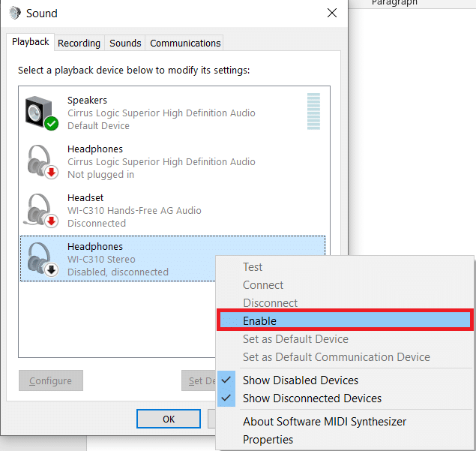Click the WI-C310 Hands-Free Headset icon
This screenshot has height=451, width=476.
[40, 210]
